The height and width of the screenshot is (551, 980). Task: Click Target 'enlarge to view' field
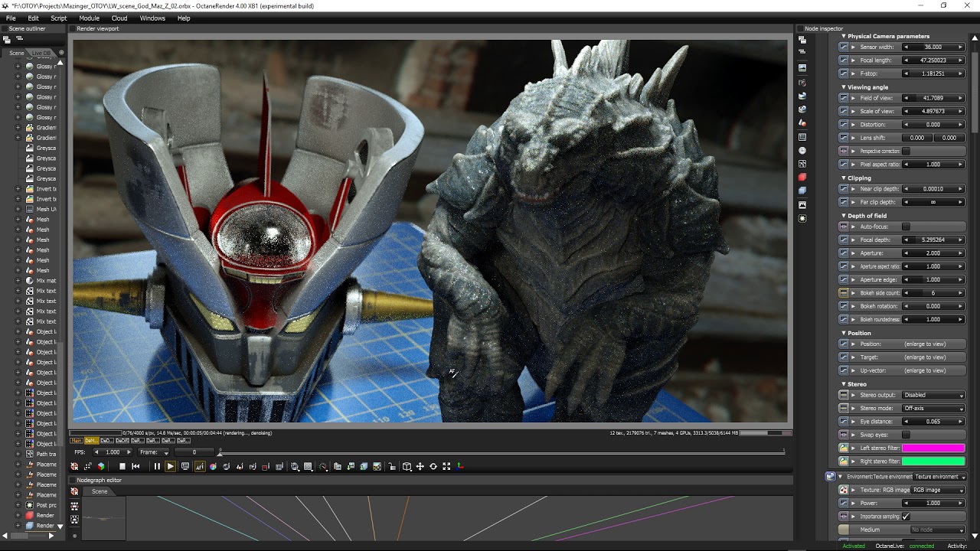click(x=925, y=357)
